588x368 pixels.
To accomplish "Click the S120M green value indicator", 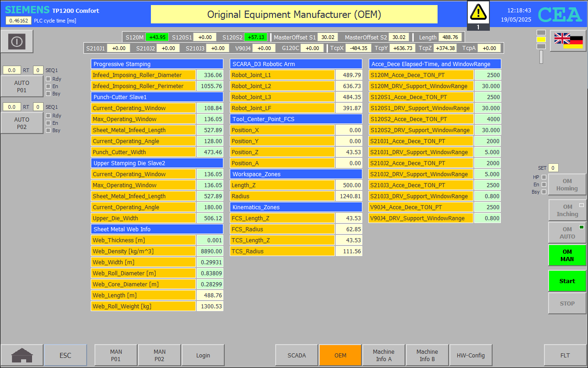I will tap(157, 37).
